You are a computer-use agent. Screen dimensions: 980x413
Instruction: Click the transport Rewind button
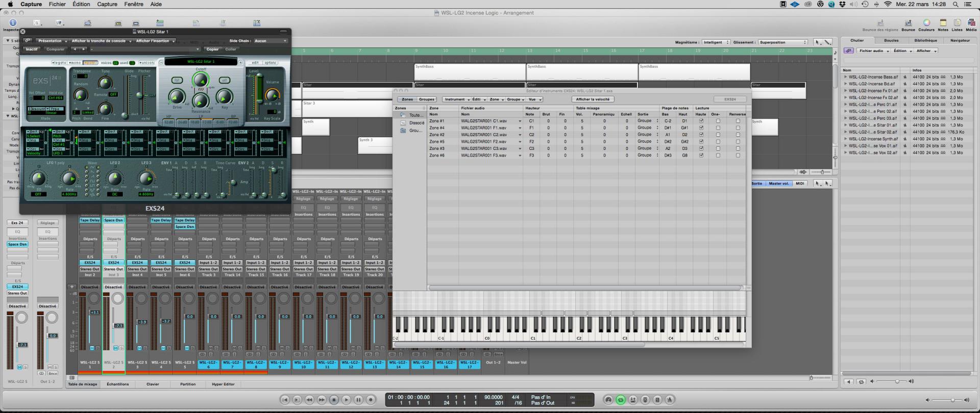(309, 400)
